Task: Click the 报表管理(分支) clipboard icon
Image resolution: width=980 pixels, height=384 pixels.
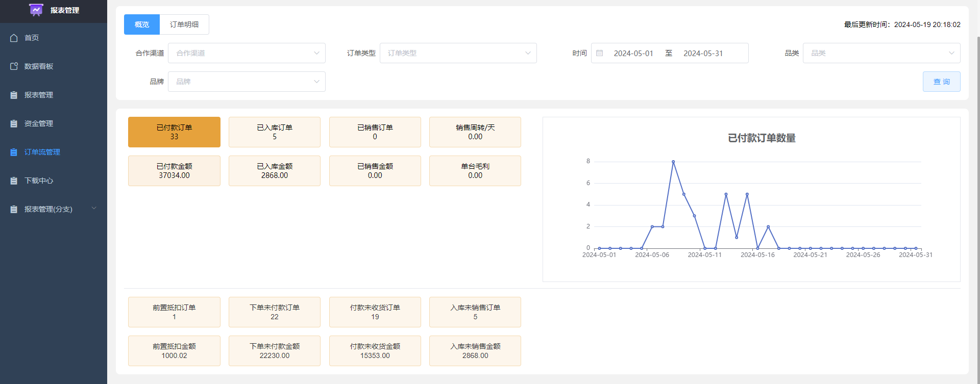Action: coord(14,209)
